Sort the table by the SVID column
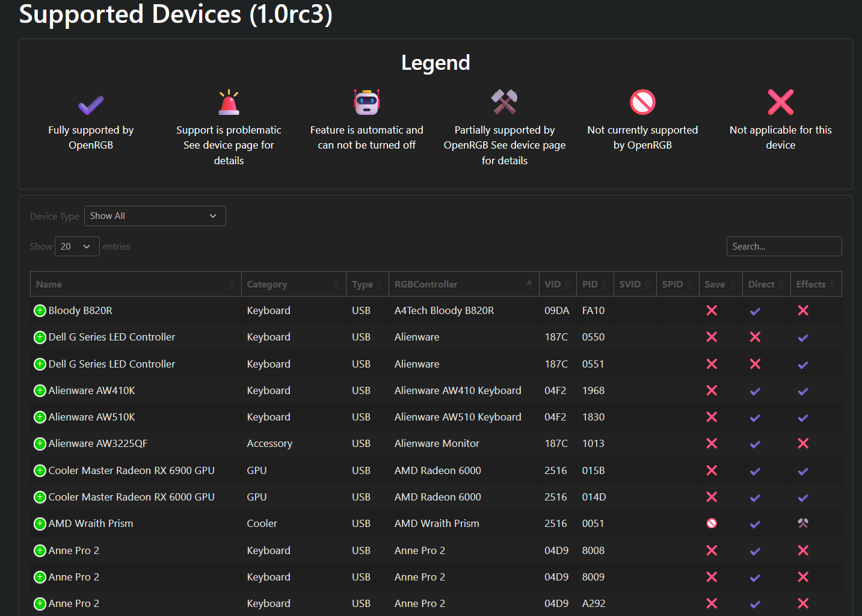This screenshot has width=862, height=616. point(635,284)
